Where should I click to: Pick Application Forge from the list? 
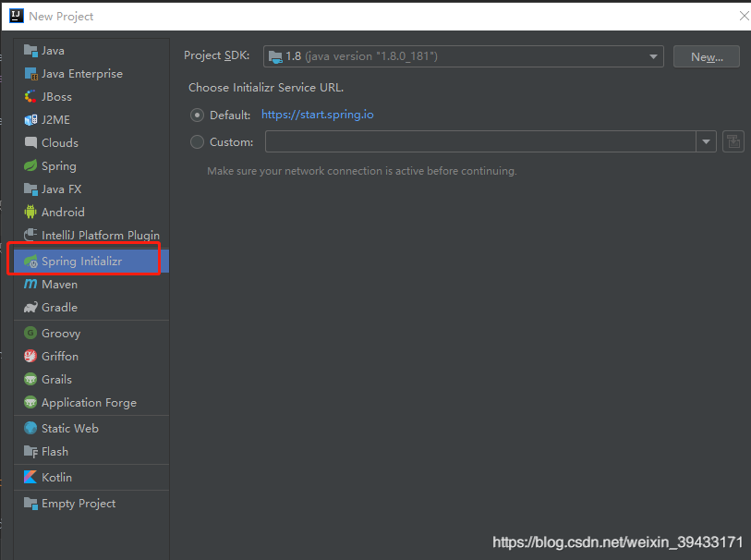pyautogui.click(x=91, y=402)
